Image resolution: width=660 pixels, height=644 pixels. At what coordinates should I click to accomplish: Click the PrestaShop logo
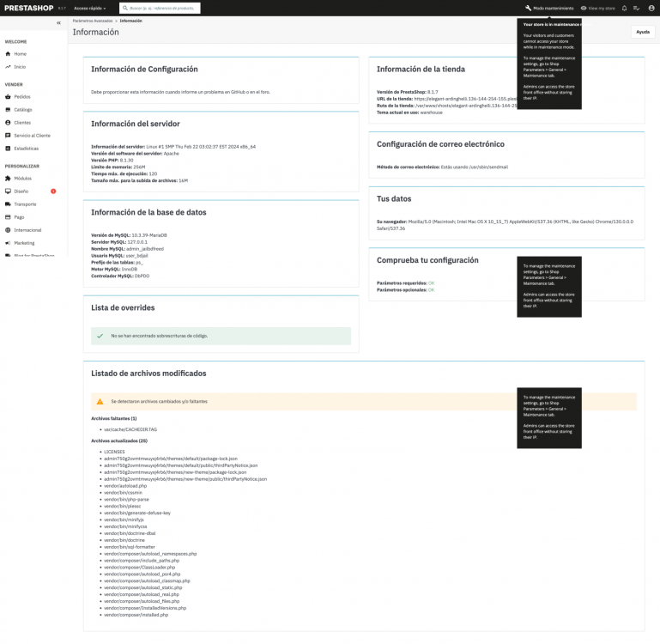tap(28, 8)
